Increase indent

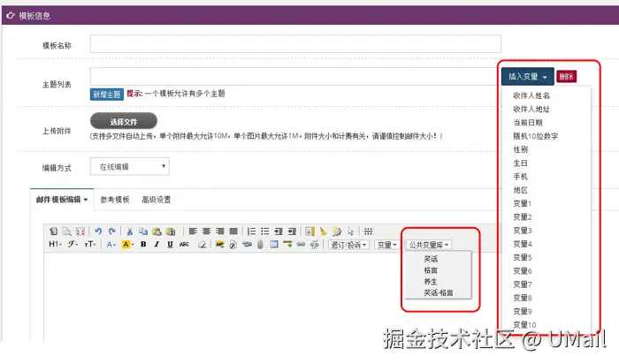(x=279, y=231)
